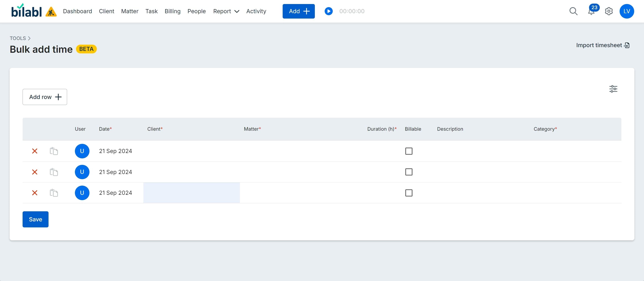644x281 pixels.
Task: Go to Dashboard
Action: pyautogui.click(x=78, y=11)
